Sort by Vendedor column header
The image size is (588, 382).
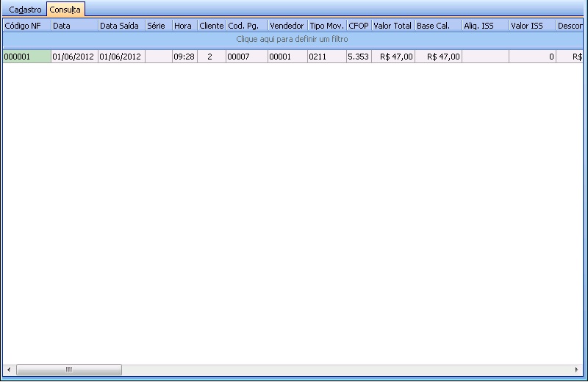tap(287, 25)
